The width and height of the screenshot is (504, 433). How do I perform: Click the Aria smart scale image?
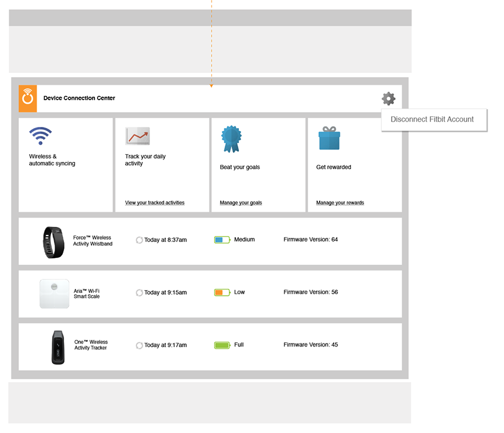click(55, 294)
